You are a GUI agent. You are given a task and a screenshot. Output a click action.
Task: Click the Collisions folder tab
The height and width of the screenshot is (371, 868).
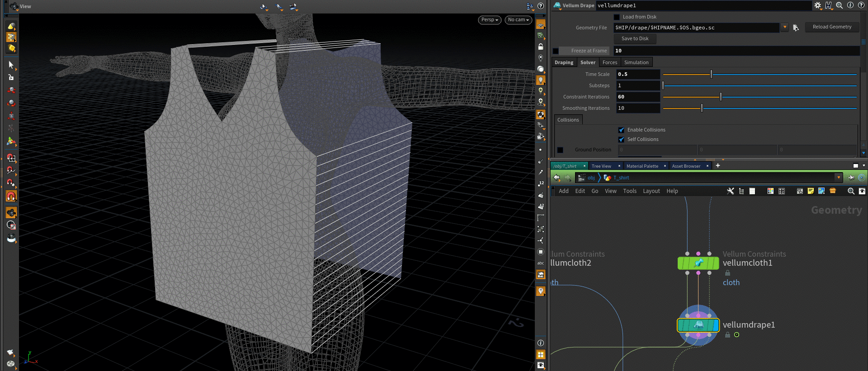pos(568,120)
